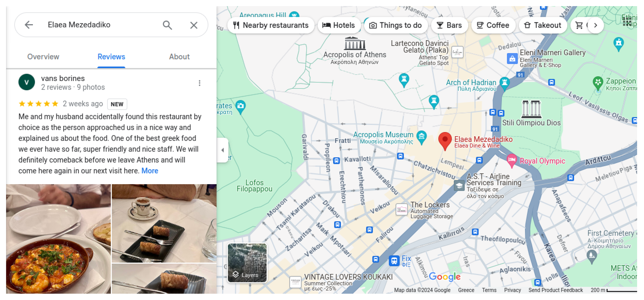Screen dimensions: 644x300
Task: Filter map by Coffee chip
Action: (493, 25)
